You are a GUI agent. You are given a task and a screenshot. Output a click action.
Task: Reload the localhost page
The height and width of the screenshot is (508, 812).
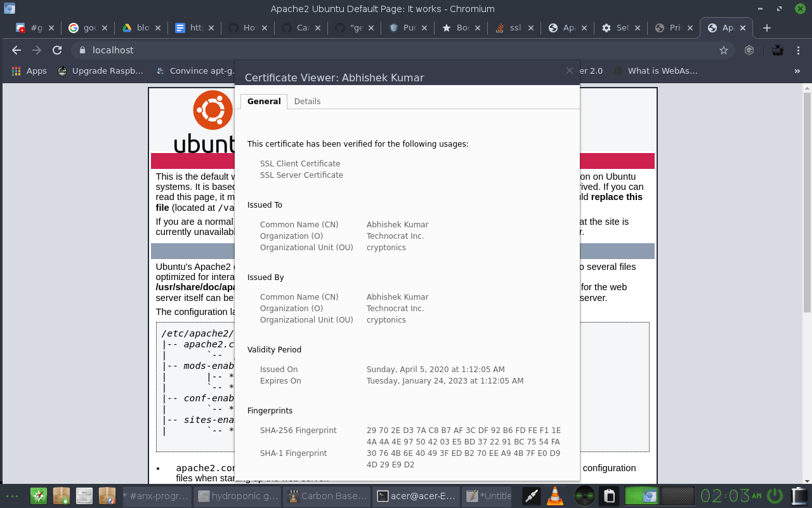point(57,50)
